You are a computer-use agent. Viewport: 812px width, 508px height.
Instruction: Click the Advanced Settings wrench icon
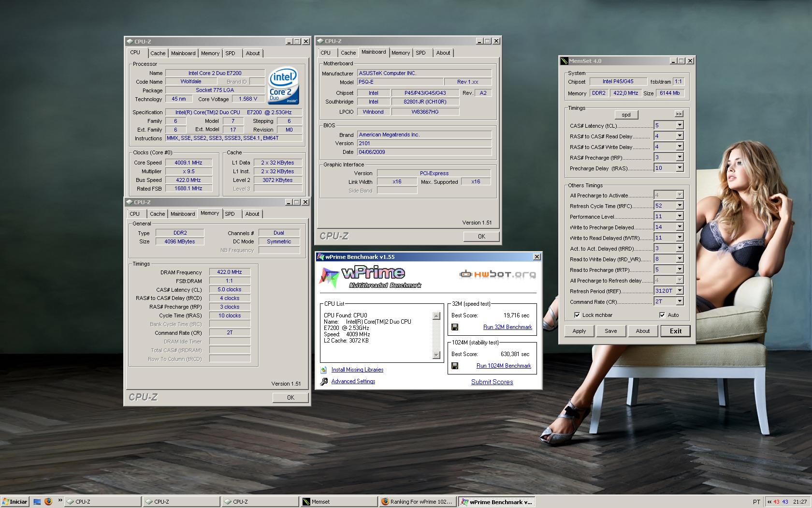(x=324, y=382)
